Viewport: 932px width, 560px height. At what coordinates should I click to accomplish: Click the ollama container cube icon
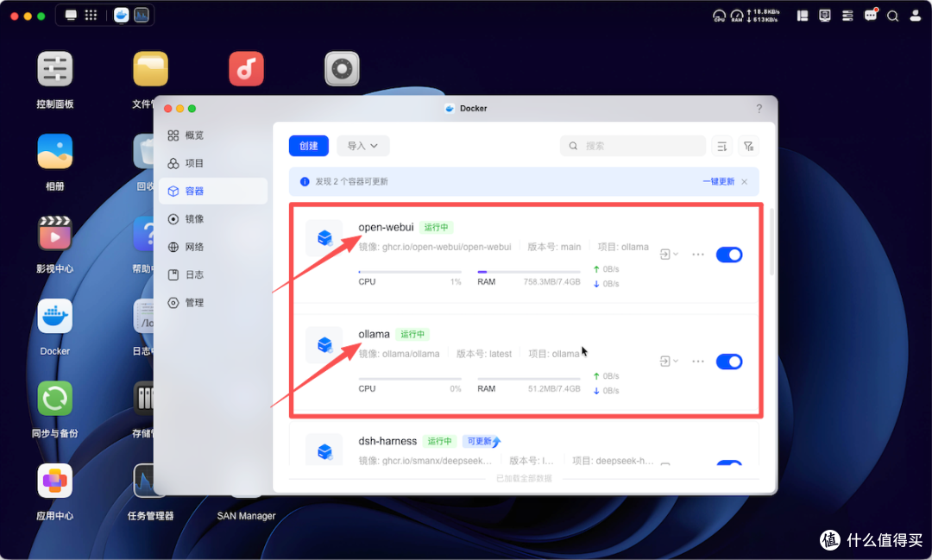[x=324, y=345]
